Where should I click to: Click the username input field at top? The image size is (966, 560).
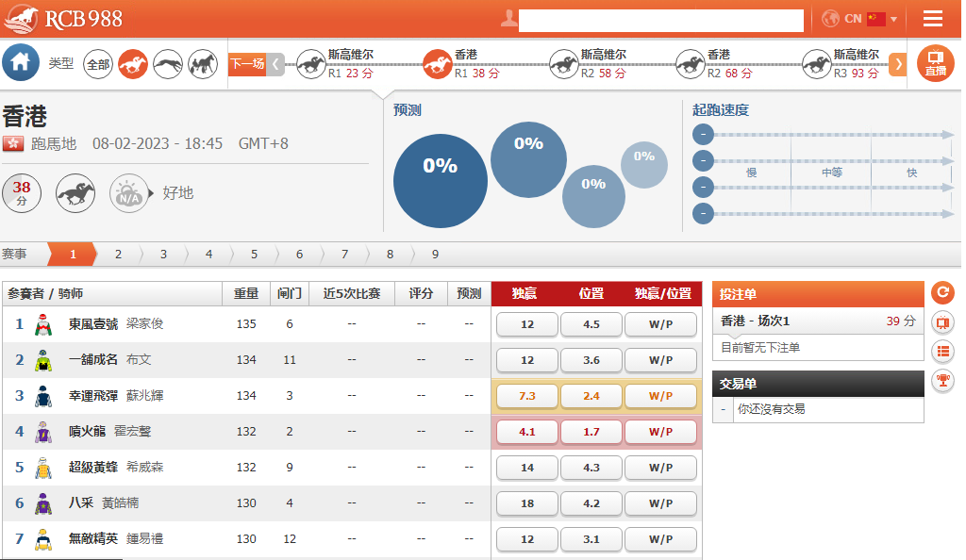(660, 20)
